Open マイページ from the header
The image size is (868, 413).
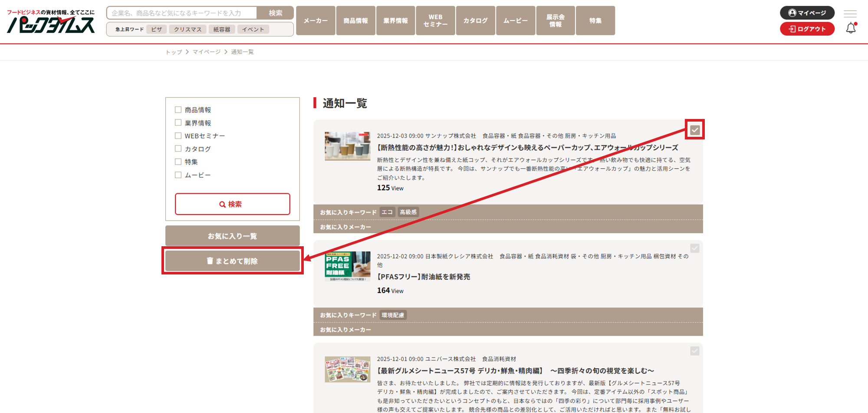pos(807,13)
